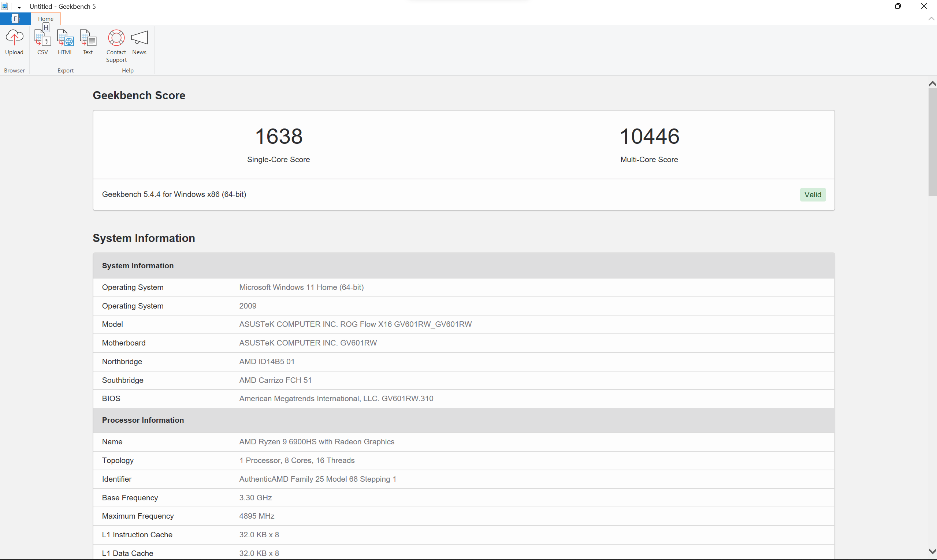Open the File tab in ribbon
Image resolution: width=937 pixels, height=560 pixels.
tap(15, 19)
